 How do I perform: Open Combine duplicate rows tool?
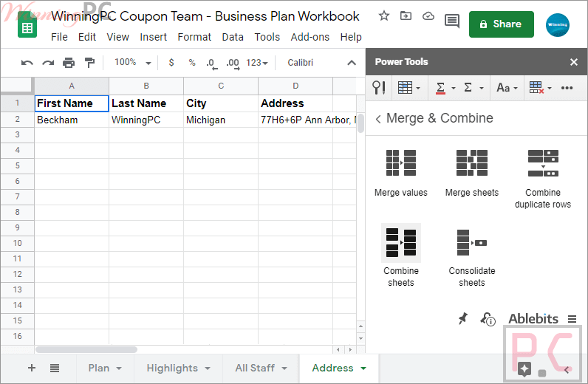[543, 179]
